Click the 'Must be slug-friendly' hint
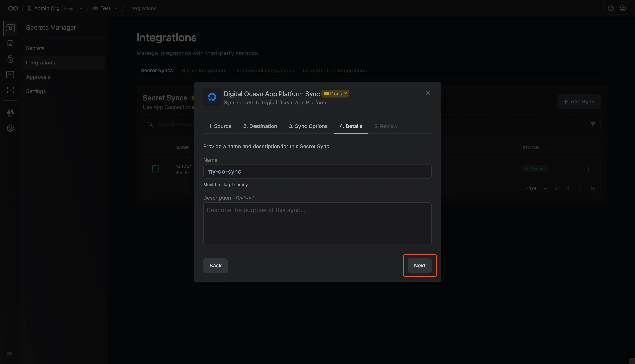 225,185
